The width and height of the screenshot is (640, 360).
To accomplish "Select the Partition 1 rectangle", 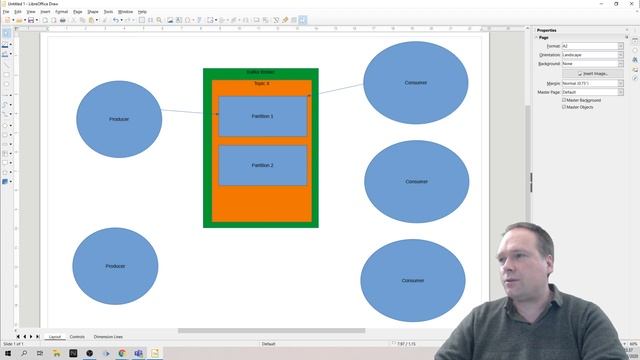I will tap(263, 116).
